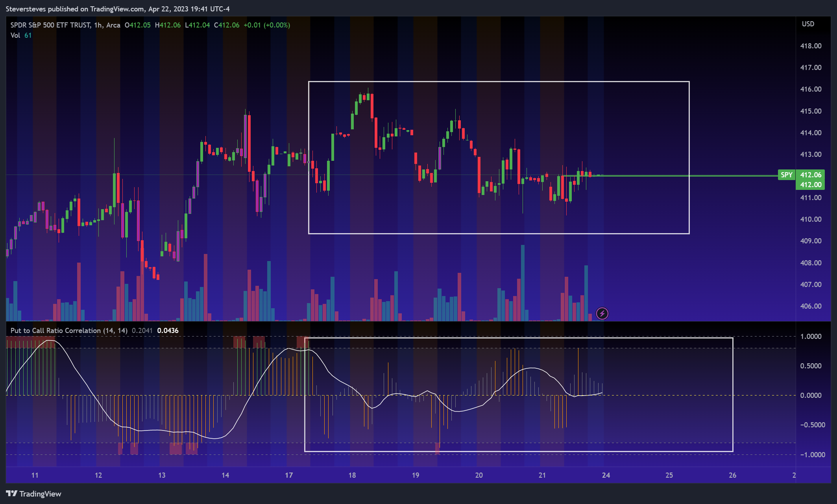837x504 pixels.
Task: Click the Vol 61 volume legend
Action: pyautogui.click(x=21, y=35)
